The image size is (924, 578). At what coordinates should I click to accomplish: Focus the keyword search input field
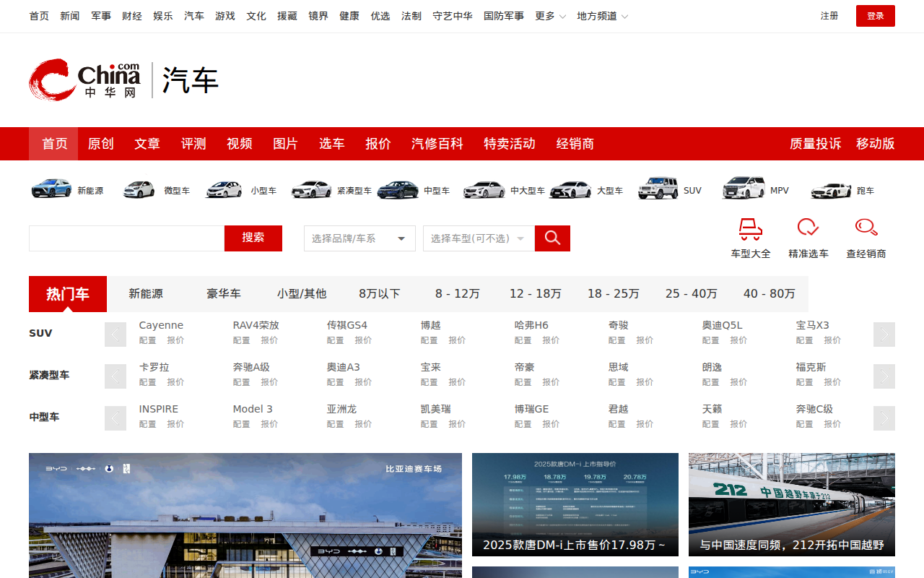point(126,238)
